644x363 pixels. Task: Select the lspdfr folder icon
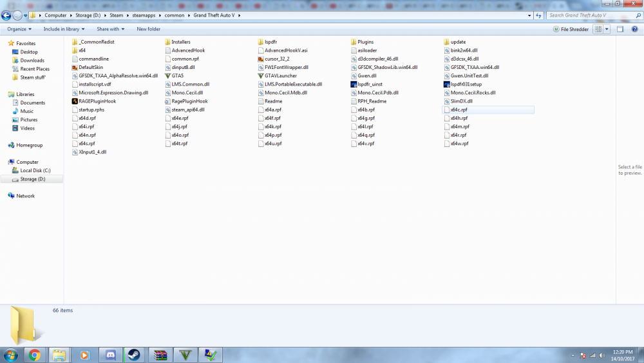(261, 42)
